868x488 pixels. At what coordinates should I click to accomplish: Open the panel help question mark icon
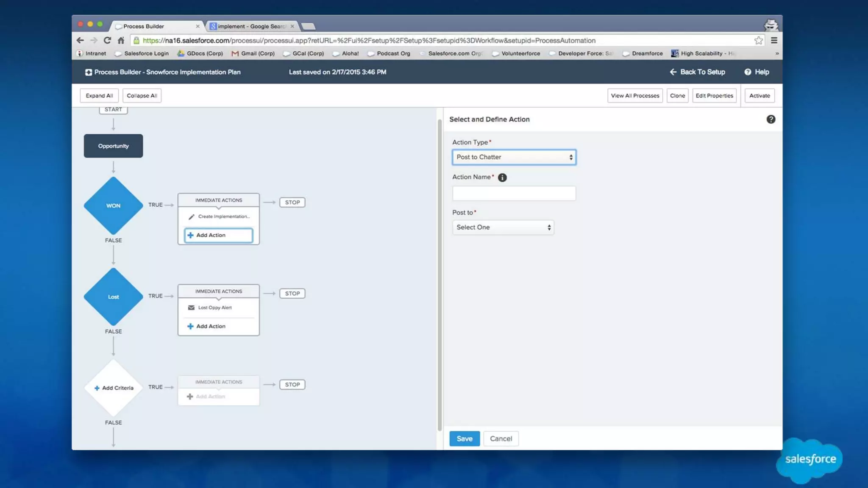pos(771,119)
